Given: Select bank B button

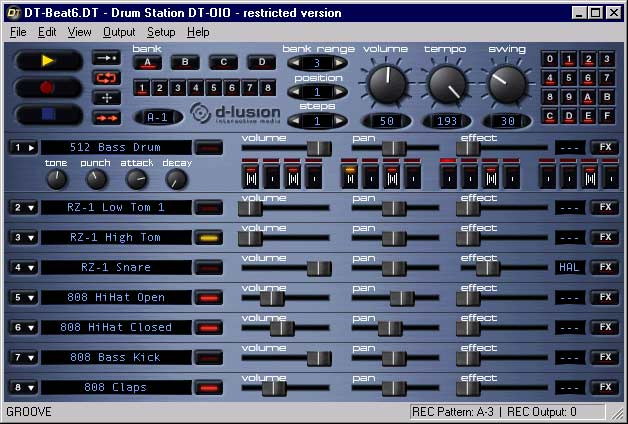Looking at the screenshot, I should click(184, 62).
